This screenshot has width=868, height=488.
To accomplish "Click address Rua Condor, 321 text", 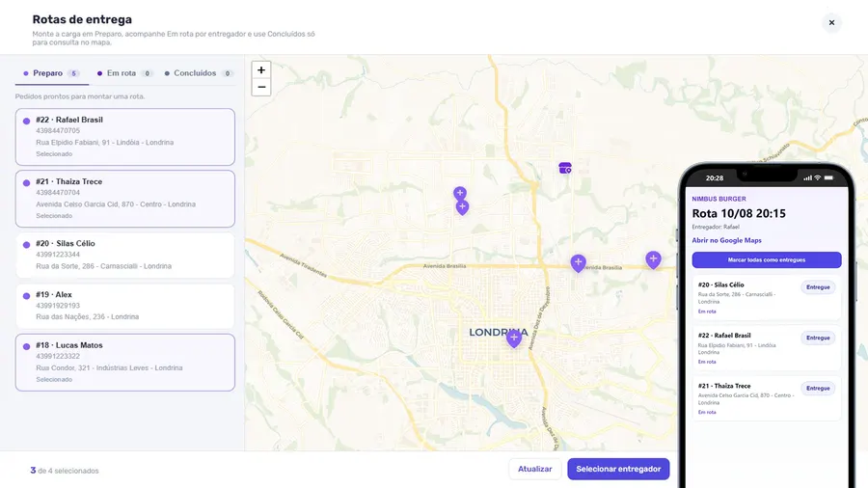I will click(x=109, y=368).
